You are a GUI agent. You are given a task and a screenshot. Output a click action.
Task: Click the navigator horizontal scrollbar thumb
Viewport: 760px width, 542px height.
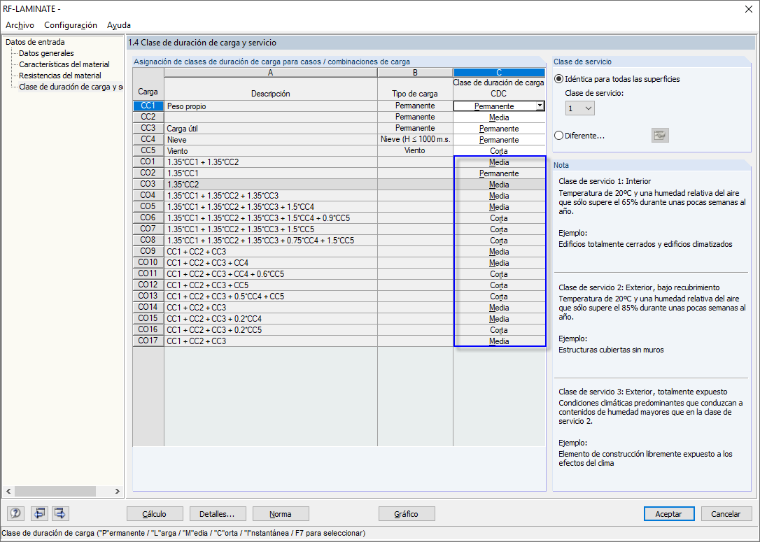point(55,491)
